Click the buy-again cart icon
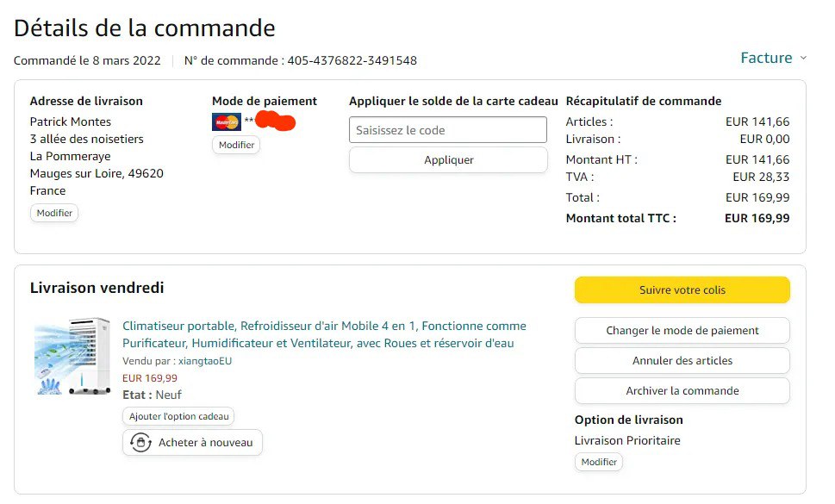The image size is (835, 504). point(141,443)
